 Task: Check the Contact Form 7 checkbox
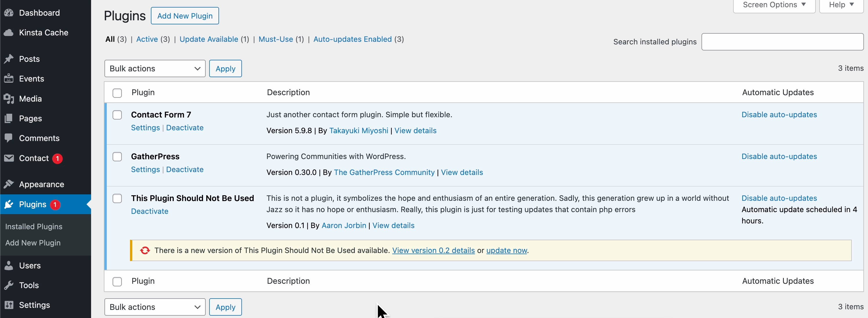117,115
